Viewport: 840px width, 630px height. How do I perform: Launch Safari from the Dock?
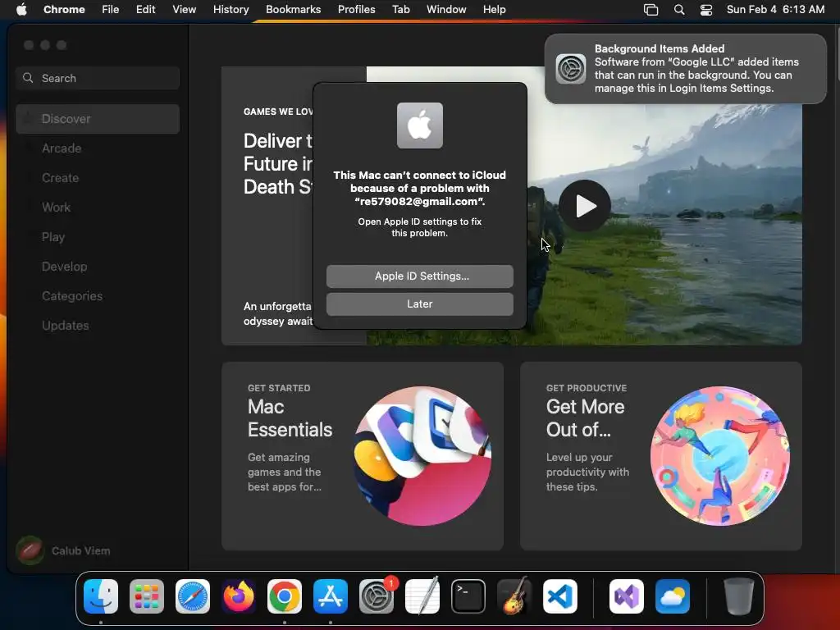[x=193, y=596]
